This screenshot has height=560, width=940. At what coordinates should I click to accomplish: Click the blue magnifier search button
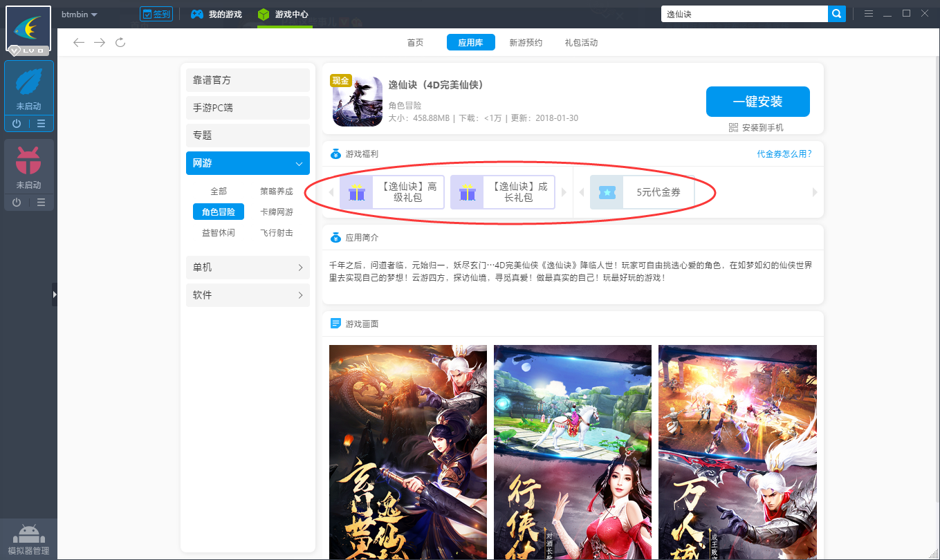[837, 14]
